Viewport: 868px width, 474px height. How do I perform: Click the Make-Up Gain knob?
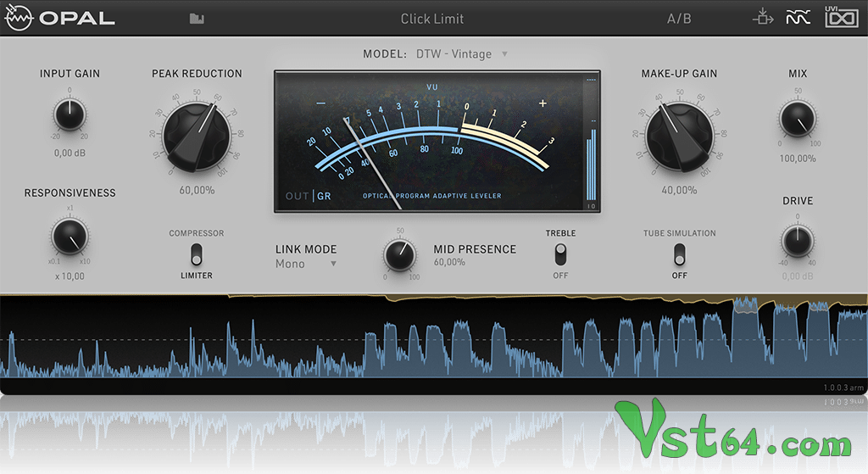point(679,137)
